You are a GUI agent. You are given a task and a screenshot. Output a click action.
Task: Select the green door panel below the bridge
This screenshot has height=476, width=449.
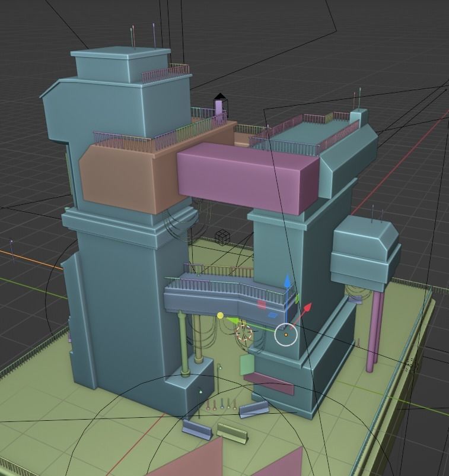247,365
